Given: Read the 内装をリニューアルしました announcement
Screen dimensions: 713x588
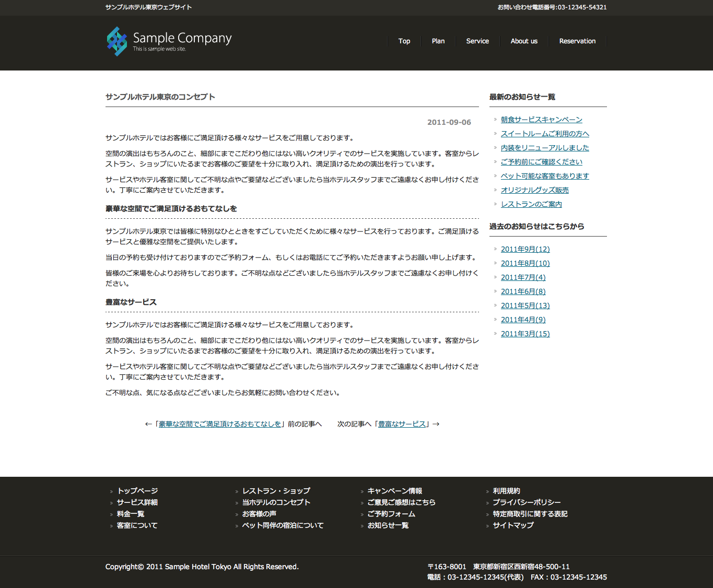Looking at the screenshot, I should pyautogui.click(x=544, y=148).
